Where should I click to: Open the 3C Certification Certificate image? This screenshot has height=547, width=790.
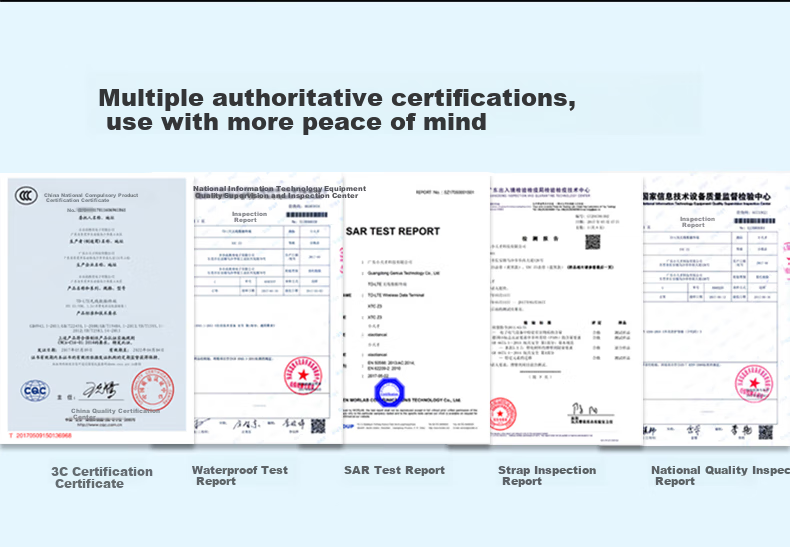pyautogui.click(x=97, y=309)
